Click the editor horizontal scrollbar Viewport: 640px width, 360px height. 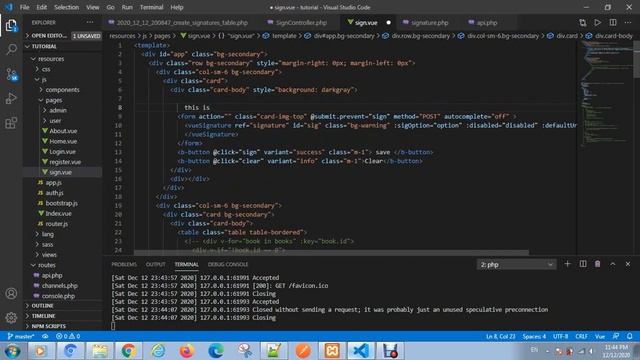click(x=331, y=253)
